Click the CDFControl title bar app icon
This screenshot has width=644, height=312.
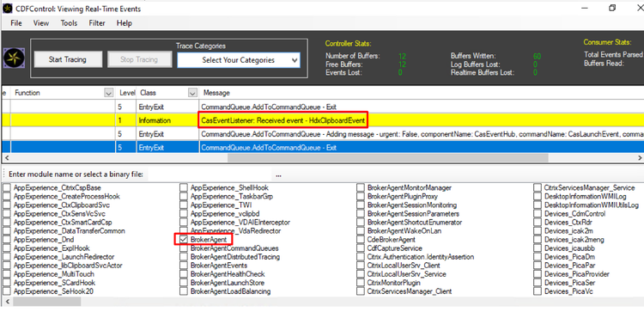(x=8, y=9)
